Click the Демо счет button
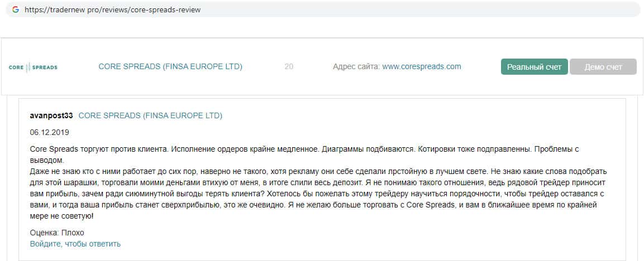The height and width of the screenshot is (261, 644). 603,67
